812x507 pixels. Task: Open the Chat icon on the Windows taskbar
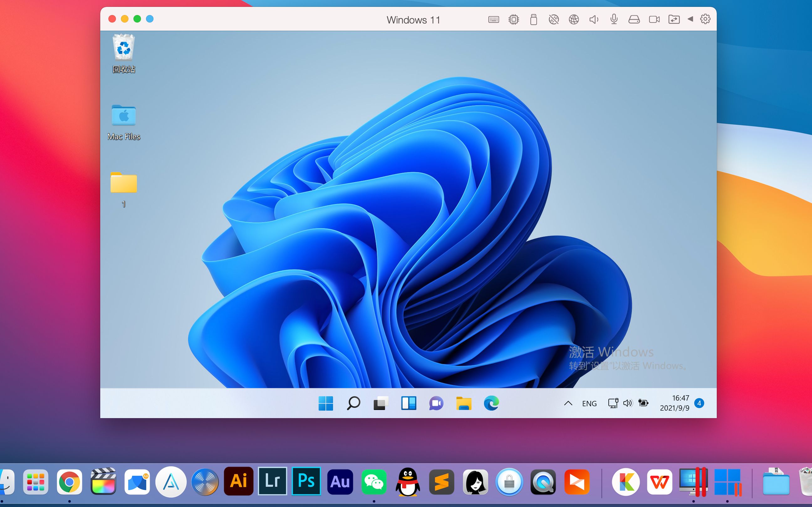pos(435,403)
